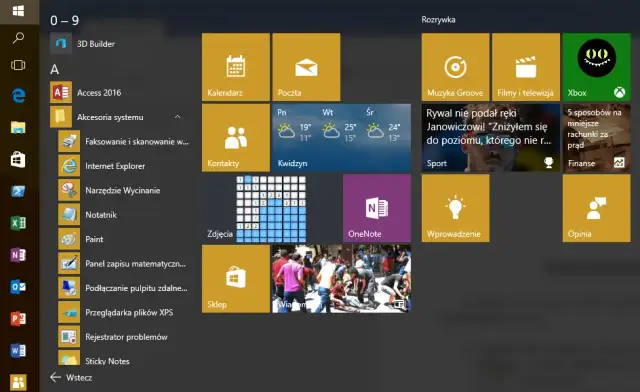The image size is (640, 392).
Task: Open Access 2016 from app list
Action: (x=120, y=92)
